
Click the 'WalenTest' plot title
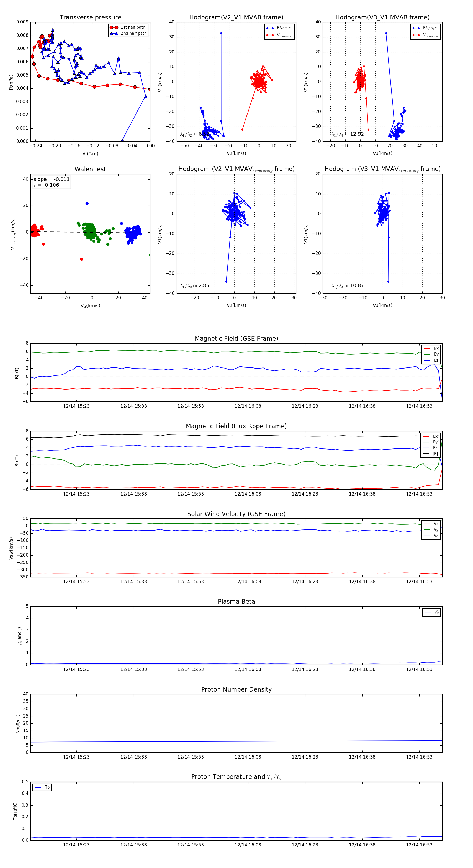[x=90, y=169]
